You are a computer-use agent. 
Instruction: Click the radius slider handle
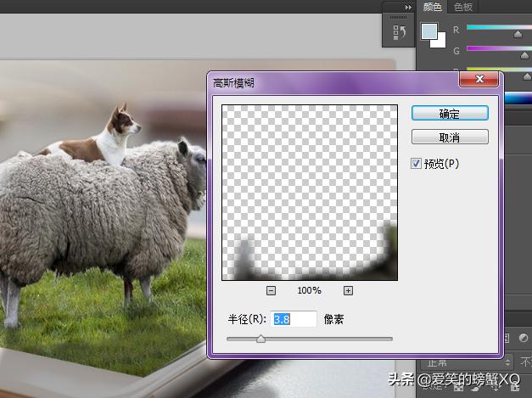(x=261, y=339)
